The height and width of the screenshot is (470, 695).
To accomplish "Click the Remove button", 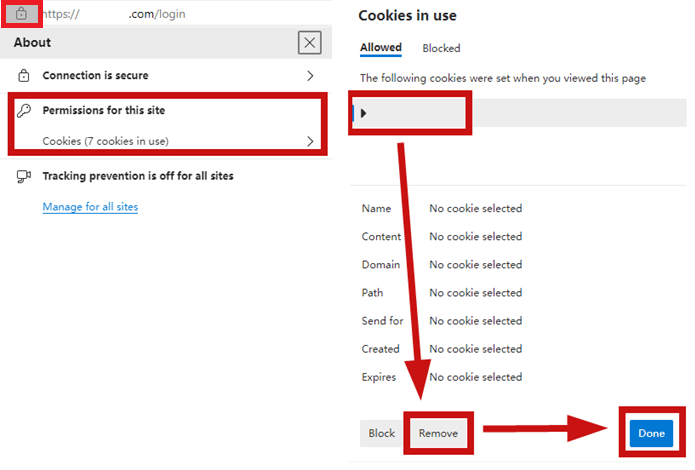I will pyautogui.click(x=438, y=433).
